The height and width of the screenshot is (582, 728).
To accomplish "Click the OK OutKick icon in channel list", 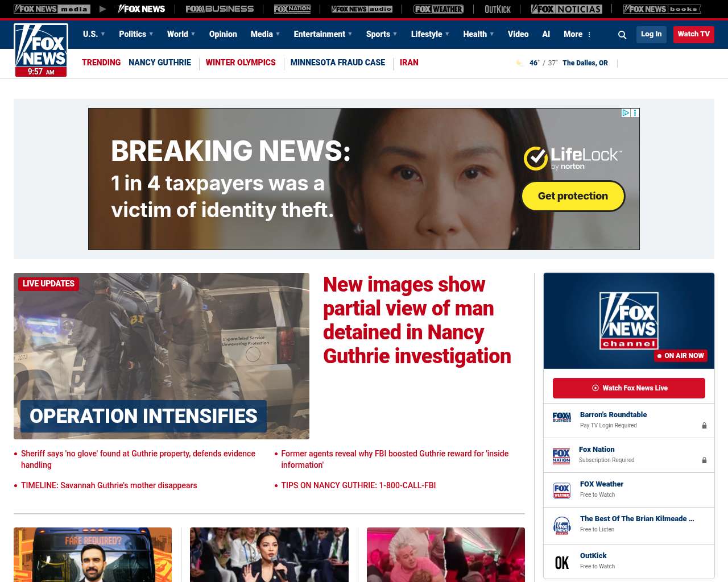I will click(561, 563).
